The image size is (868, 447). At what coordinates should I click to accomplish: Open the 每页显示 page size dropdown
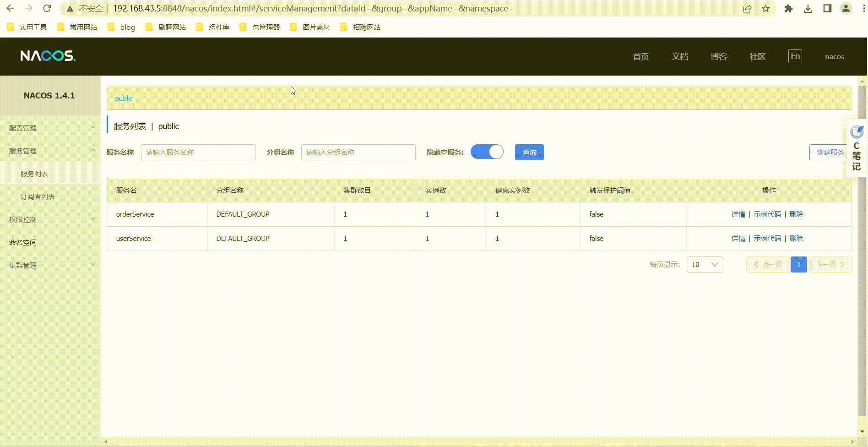pos(705,265)
